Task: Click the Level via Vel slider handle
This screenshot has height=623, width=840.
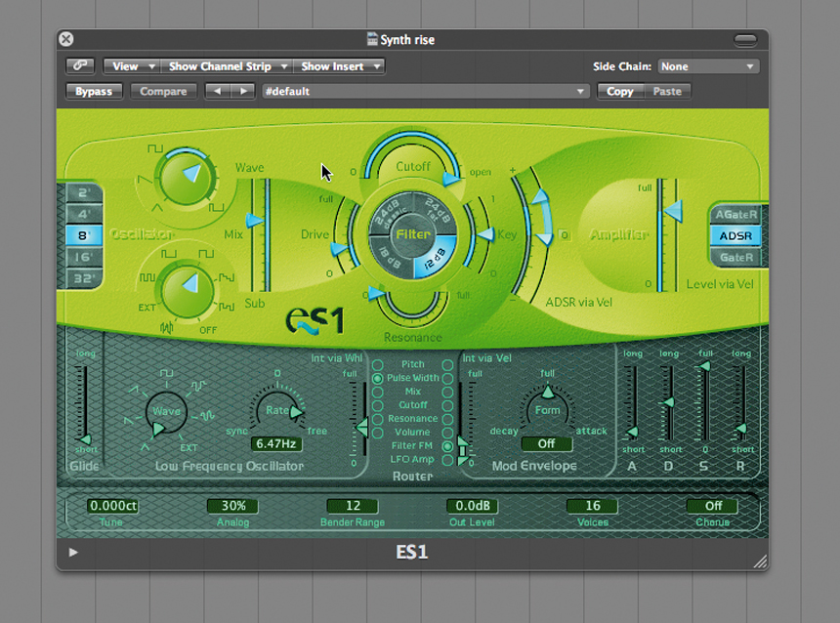Action: [x=673, y=211]
